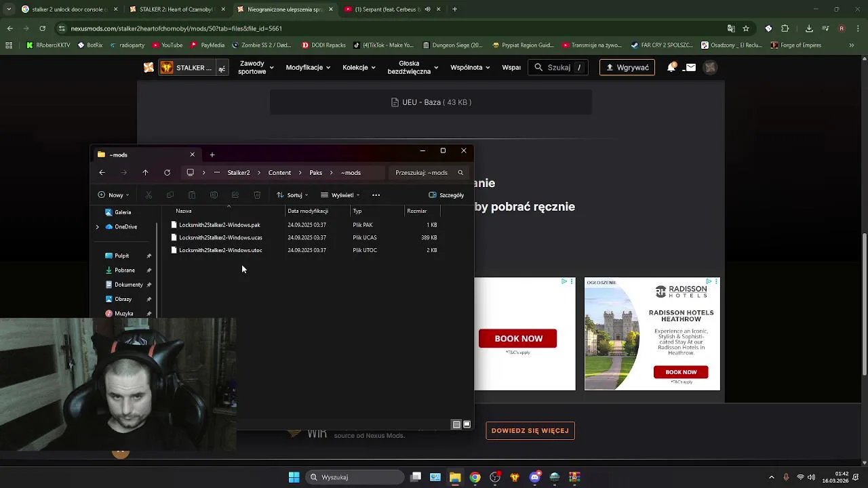The width and height of the screenshot is (868, 488).
Task: Click the Delete trash icon in Explorer
Action: coord(257,195)
